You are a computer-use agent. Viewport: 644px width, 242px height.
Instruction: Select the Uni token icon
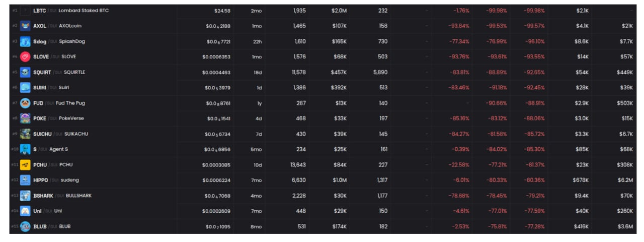pyautogui.click(x=25, y=211)
